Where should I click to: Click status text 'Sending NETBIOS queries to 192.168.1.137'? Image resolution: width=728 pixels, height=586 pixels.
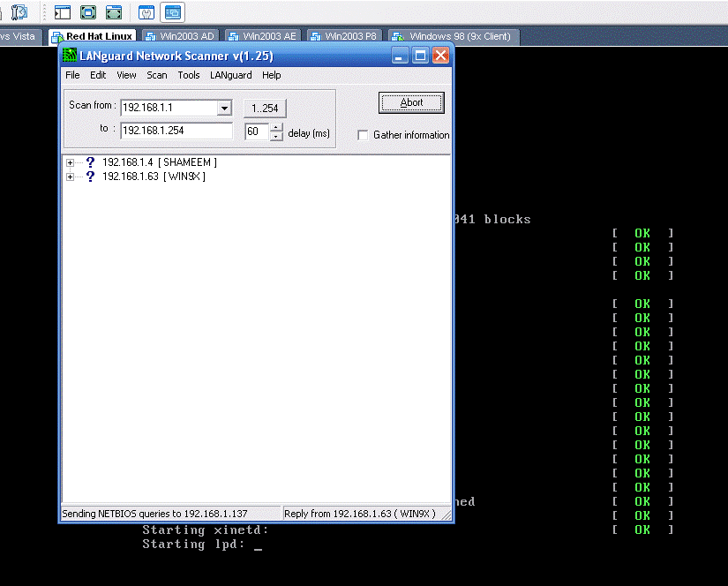[154, 514]
